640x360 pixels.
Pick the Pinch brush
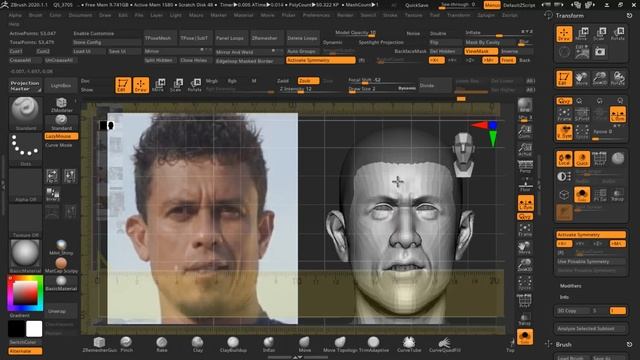[x=126, y=344]
